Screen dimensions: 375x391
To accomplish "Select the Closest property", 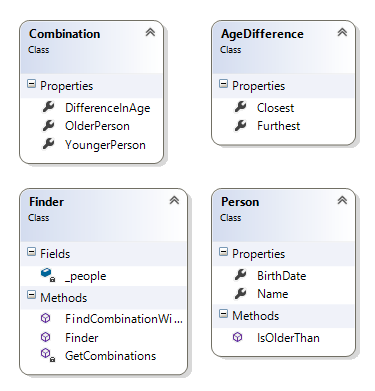I will 275,108.
